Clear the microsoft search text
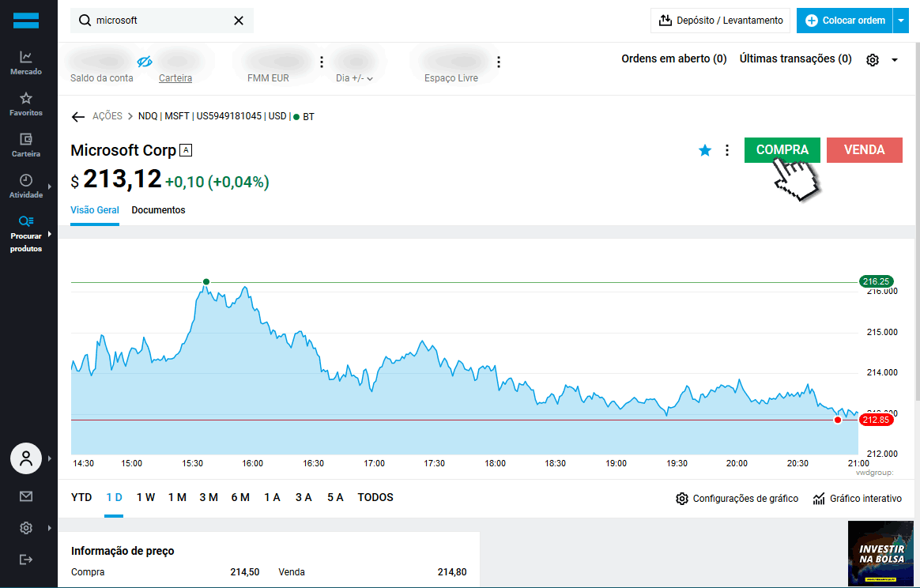 tap(238, 21)
